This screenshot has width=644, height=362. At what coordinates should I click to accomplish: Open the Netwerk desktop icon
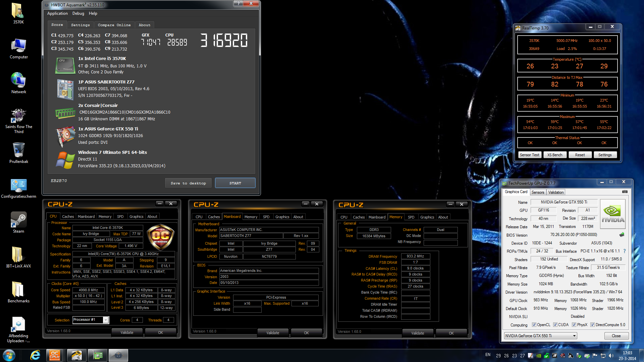[18, 83]
